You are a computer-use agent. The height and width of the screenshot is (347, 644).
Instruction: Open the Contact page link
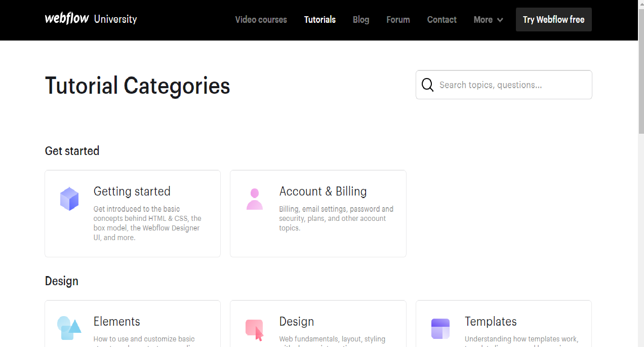(441, 20)
